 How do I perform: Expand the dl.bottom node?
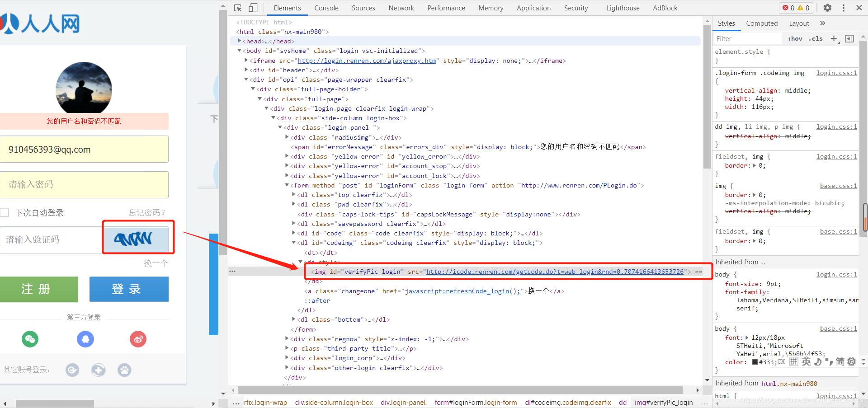pos(293,319)
